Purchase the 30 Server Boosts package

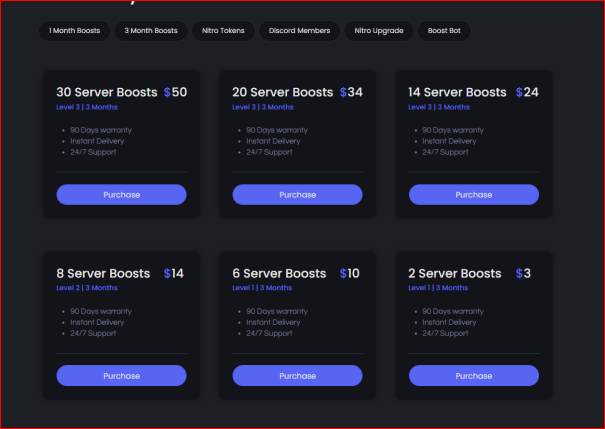click(x=121, y=195)
